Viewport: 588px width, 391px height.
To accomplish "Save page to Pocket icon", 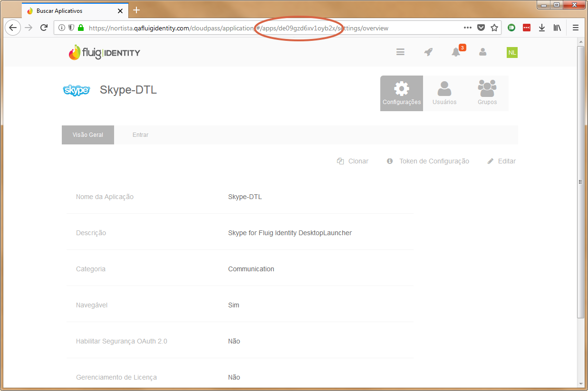I will [x=481, y=28].
